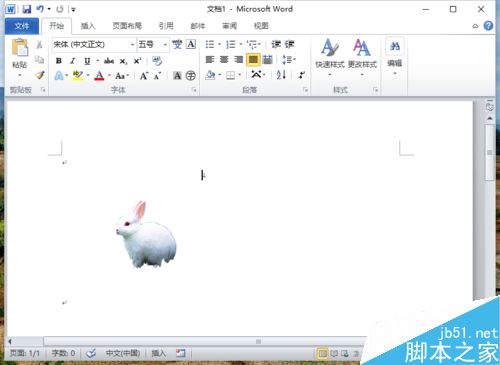The width and height of the screenshot is (500, 365).
Task: Select the Format Painter brush
Action: pyautogui.click(x=40, y=75)
